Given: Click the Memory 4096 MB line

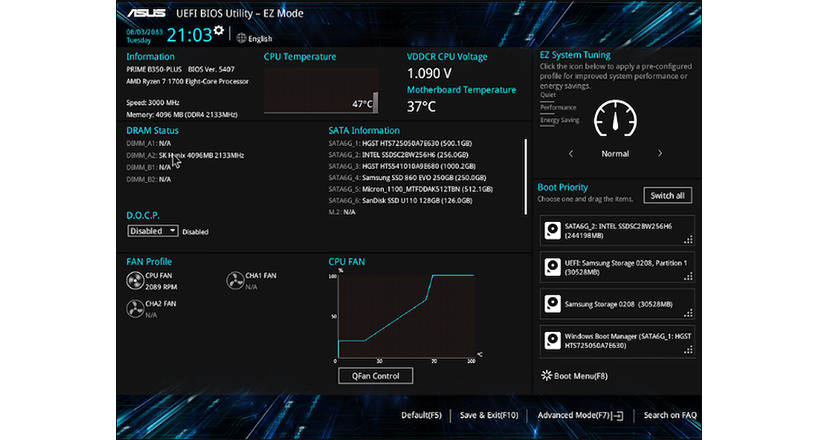Looking at the screenshot, I should click(182, 114).
